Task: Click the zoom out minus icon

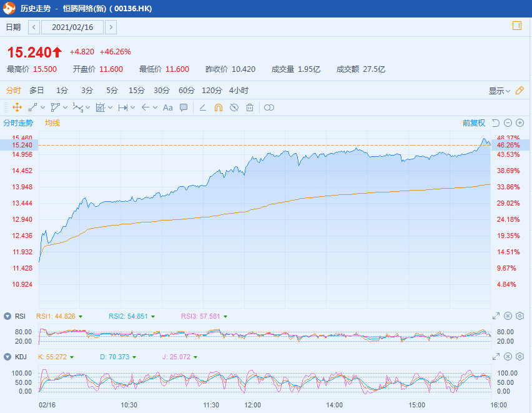Action: (508, 123)
